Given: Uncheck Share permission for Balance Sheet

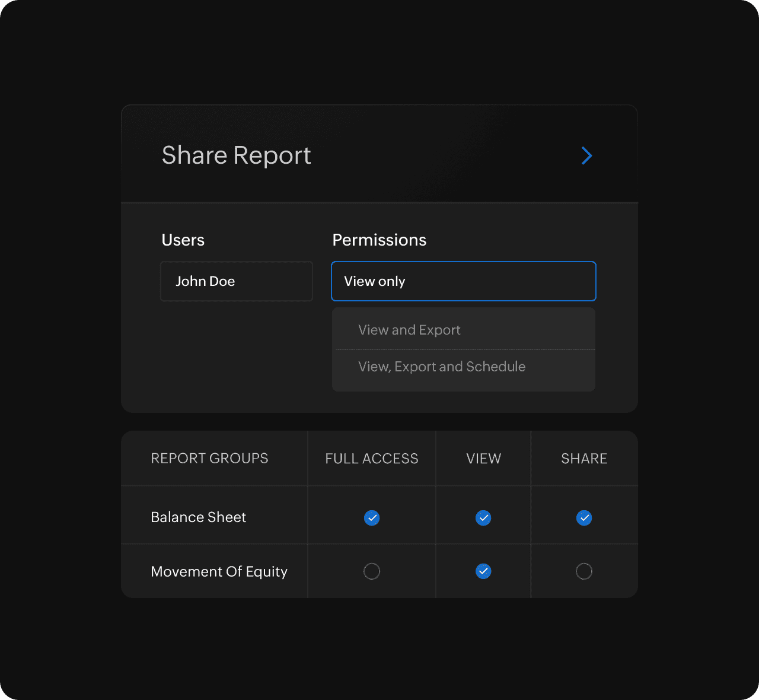Looking at the screenshot, I should (584, 518).
